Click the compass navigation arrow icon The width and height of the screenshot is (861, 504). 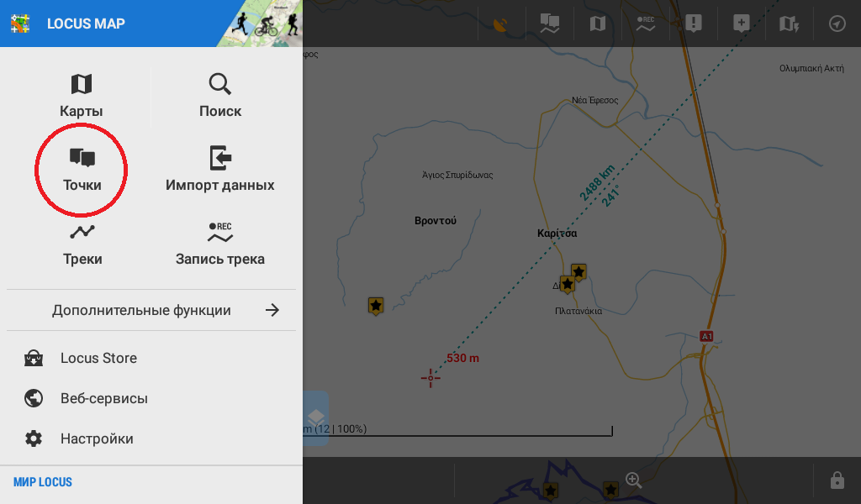837,24
